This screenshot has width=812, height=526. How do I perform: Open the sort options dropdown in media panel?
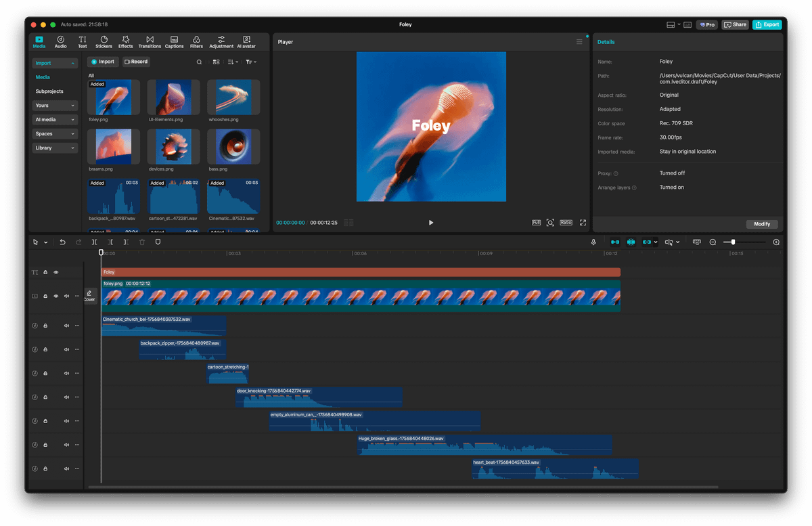[233, 62]
